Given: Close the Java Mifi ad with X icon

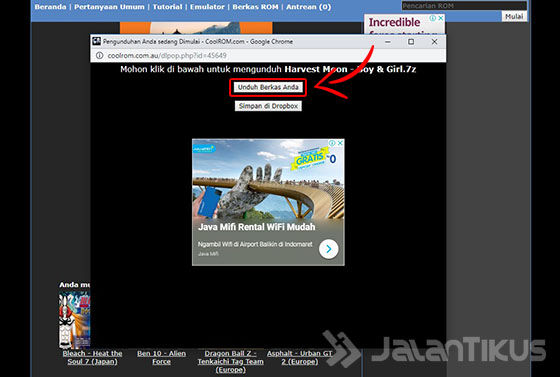Looking at the screenshot, I should [340, 143].
